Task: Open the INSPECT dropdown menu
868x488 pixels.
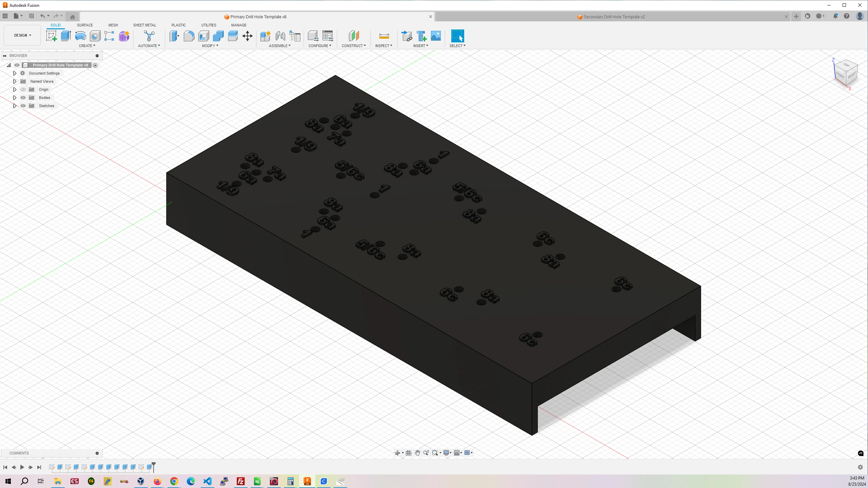Action: click(383, 46)
